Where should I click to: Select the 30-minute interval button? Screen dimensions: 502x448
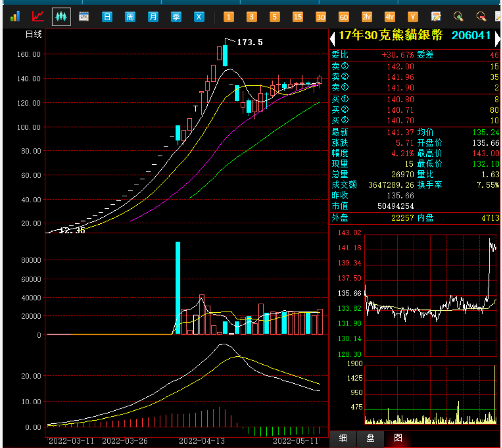click(x=321, y=17)
